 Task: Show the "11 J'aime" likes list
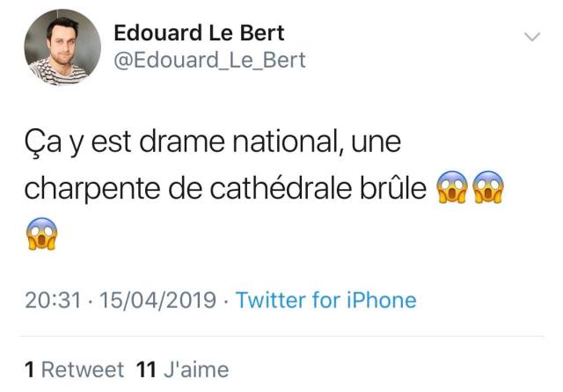[183, 370]
